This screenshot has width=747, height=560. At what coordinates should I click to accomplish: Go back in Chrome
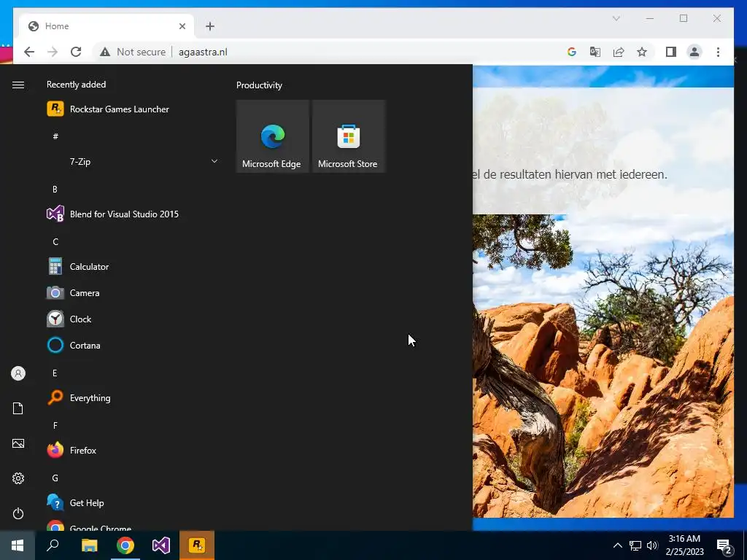[29, 52]
